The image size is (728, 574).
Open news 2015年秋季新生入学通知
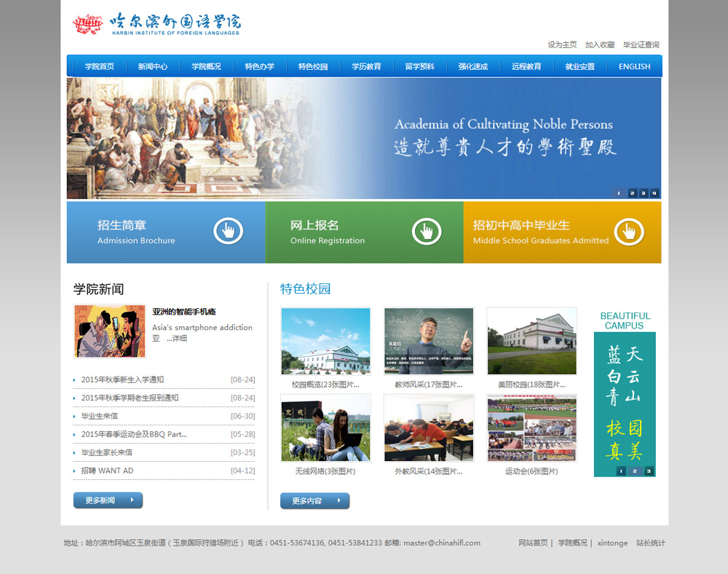pyautogui.click(x=122, y=380)
